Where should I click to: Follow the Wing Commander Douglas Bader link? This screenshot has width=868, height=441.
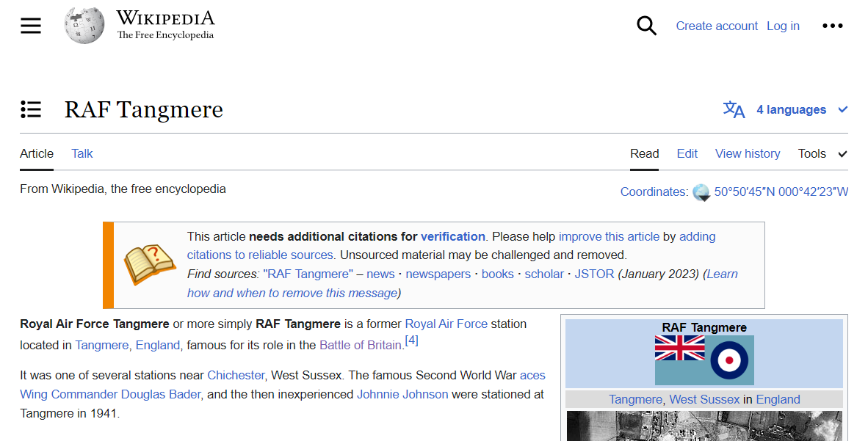(x=110, y=394)
